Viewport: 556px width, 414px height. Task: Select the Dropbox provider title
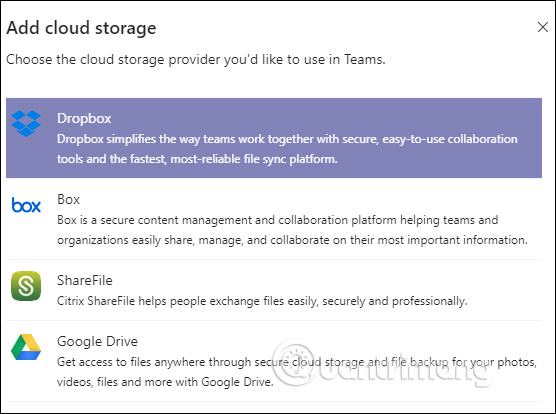84,118
